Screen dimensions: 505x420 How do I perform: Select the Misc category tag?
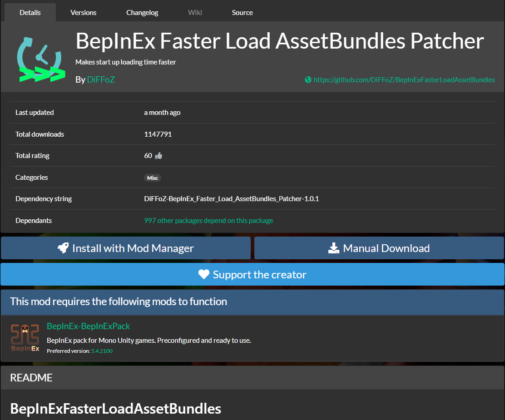[x=152, y=178]
